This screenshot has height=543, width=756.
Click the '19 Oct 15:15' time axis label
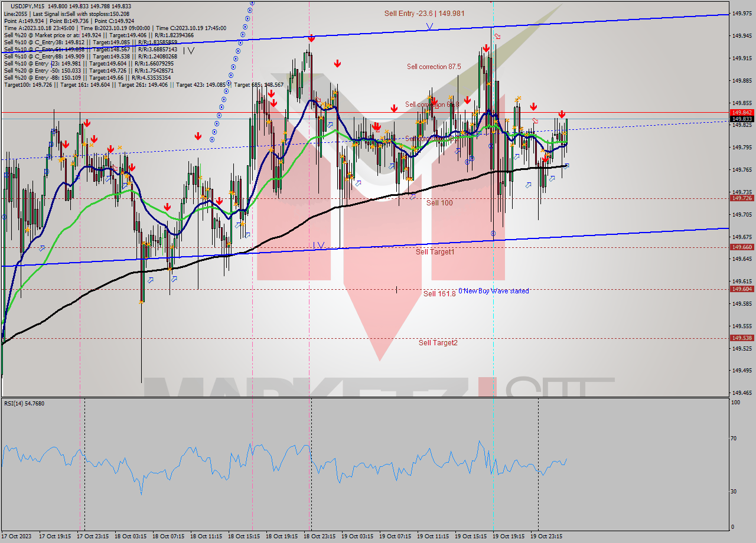click(x=471, y=537)
